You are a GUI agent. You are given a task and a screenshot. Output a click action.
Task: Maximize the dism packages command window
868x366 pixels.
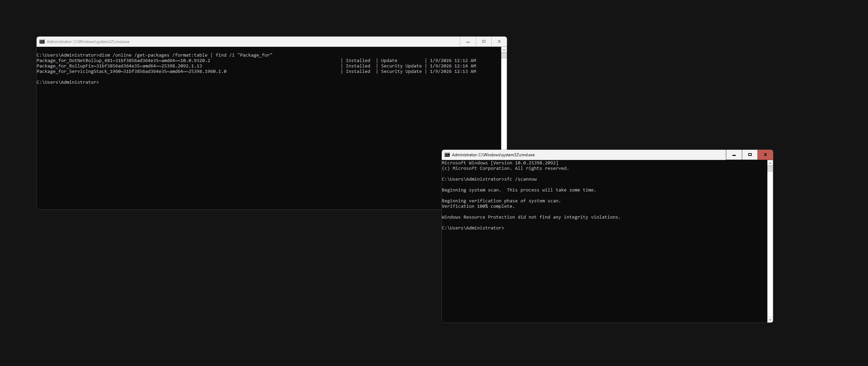tap(484, 42)
